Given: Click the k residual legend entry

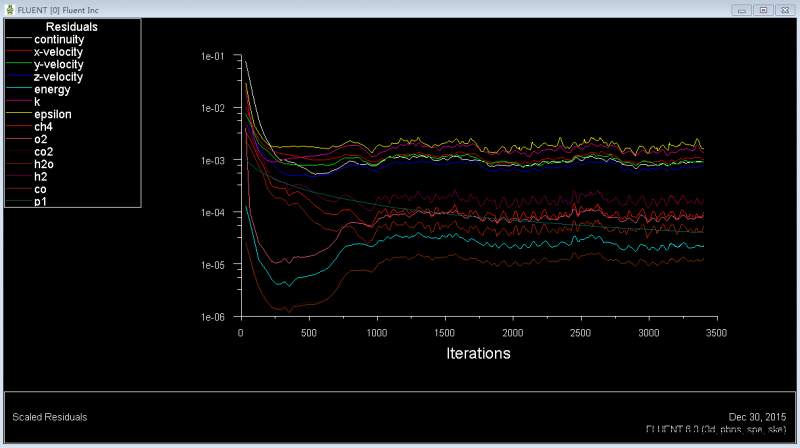Looking at the screenshot, I should [37, 102].
